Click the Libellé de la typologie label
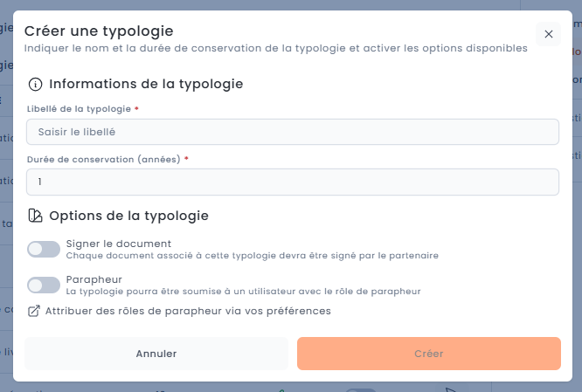 pos(79,109)
